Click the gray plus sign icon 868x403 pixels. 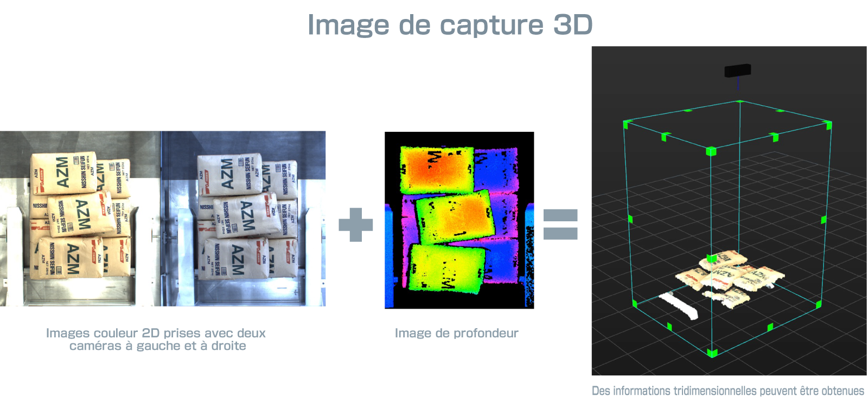[x=356, y=225]
